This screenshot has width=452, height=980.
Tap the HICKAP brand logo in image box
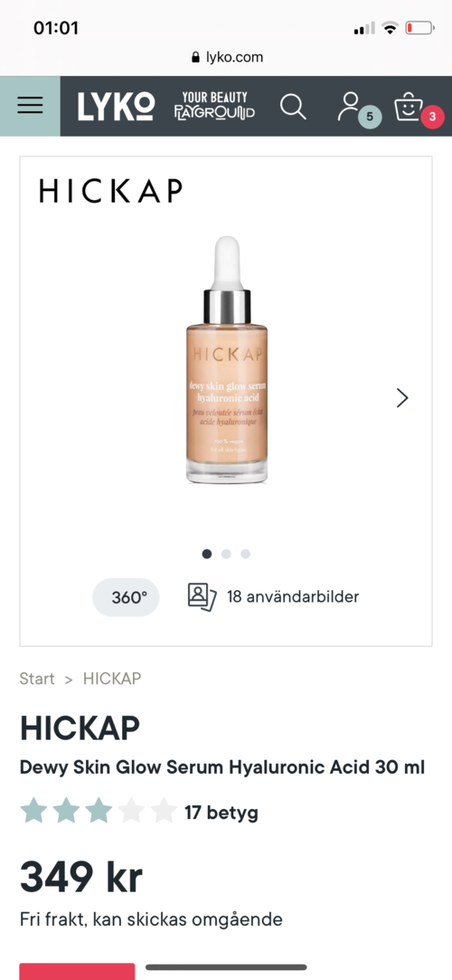tap(111, 191)
